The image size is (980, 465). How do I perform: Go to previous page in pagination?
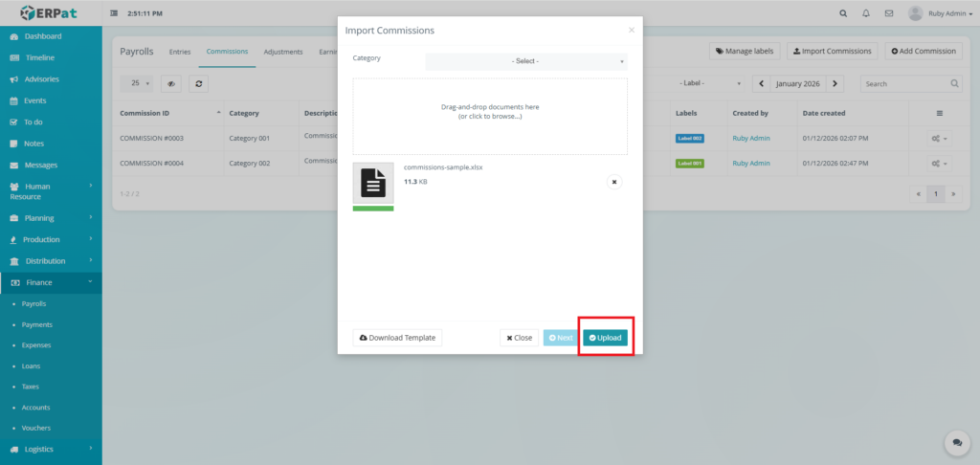[x=918, y=194]
